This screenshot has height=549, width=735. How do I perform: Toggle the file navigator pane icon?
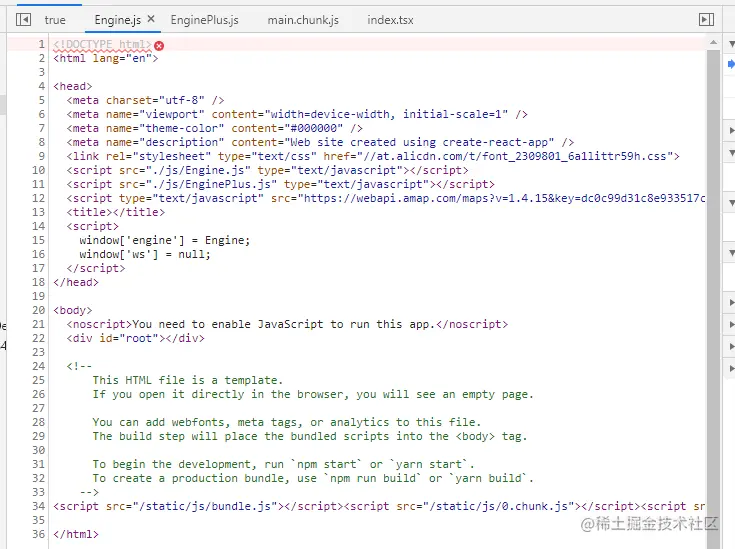23,20
